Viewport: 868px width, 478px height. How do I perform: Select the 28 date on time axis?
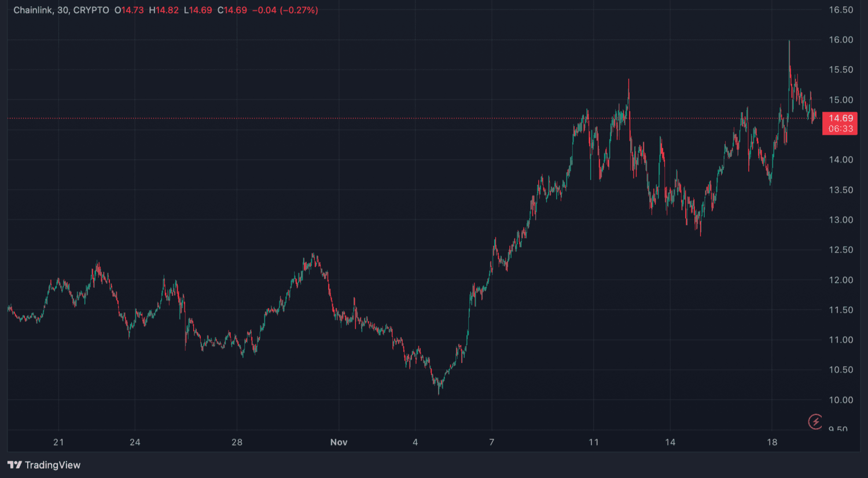pos(237,442)
